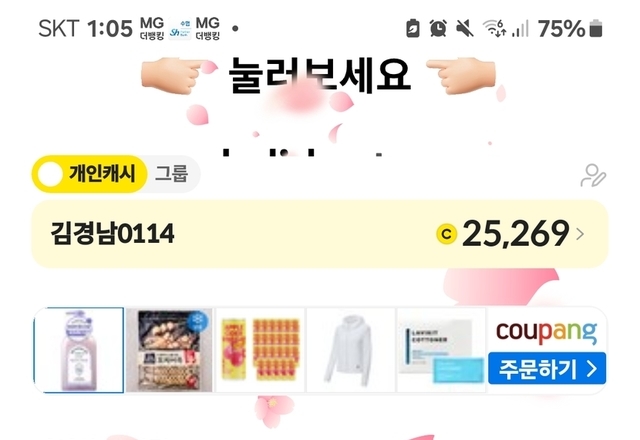Open the profile edit icon
The height and width of the screenshot is (440, 640).
pos(593,176)
